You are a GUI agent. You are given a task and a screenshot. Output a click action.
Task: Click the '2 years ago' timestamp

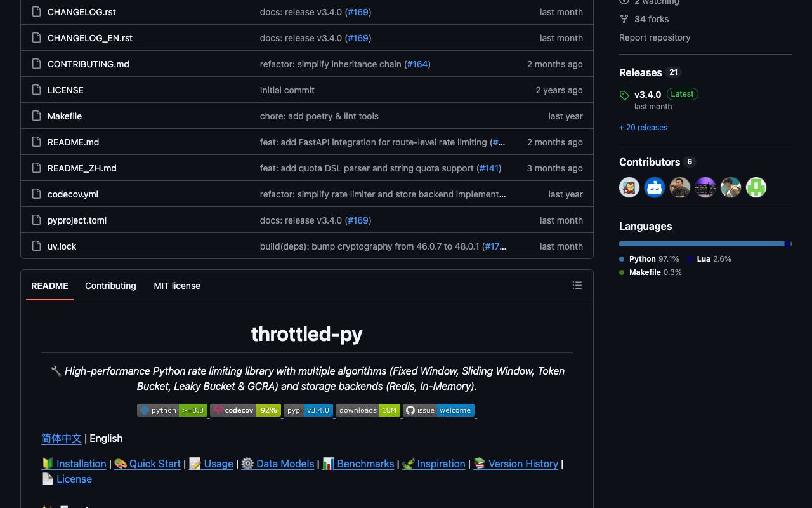pos(559,90)
